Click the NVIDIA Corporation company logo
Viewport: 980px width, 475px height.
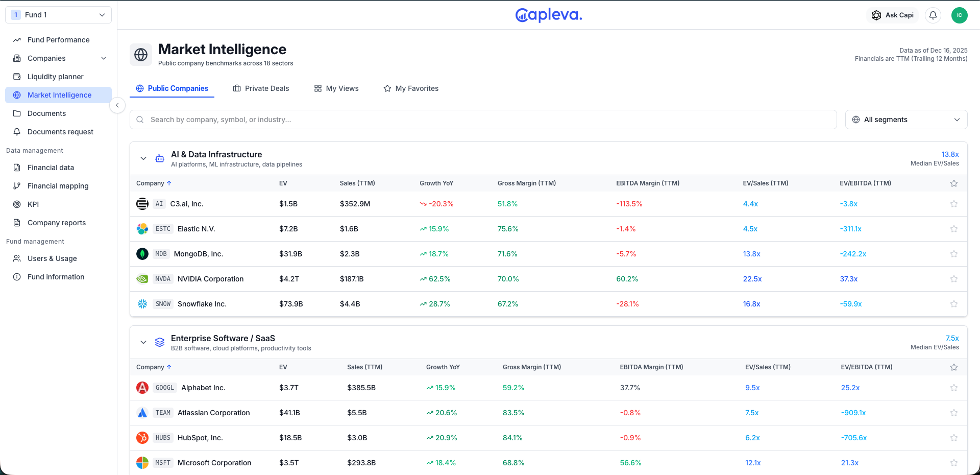pos(142,279)
